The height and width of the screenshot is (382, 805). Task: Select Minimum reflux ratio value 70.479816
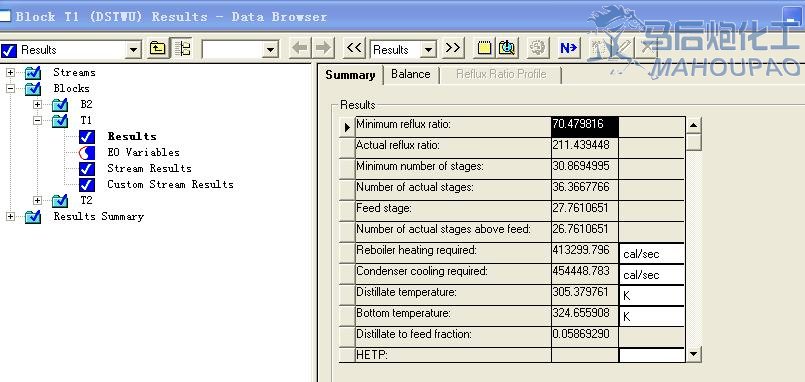click(585, 127)
